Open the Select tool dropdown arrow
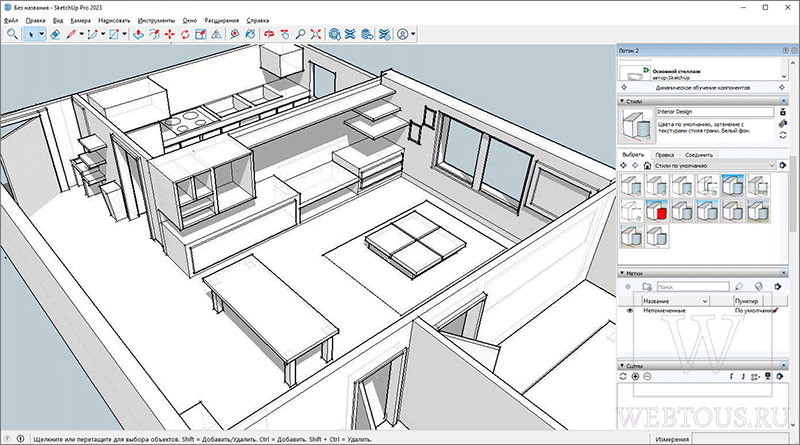800x445 pixels. click(x=41, y=34)
